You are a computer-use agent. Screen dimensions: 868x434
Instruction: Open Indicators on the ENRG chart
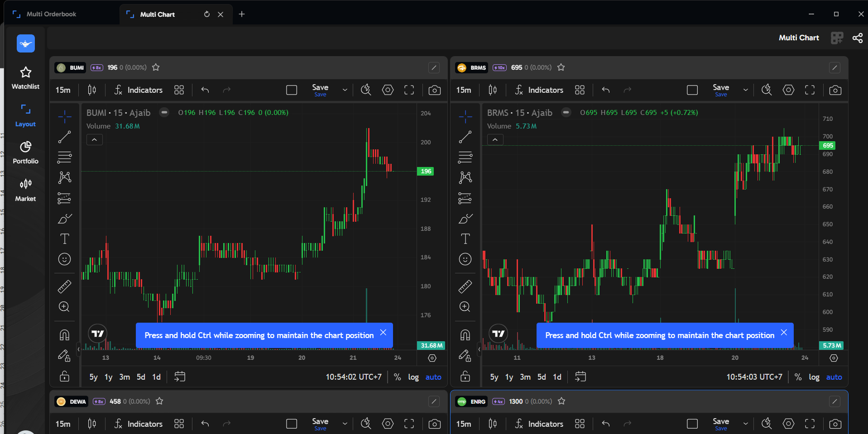click(x=539, y=424)
